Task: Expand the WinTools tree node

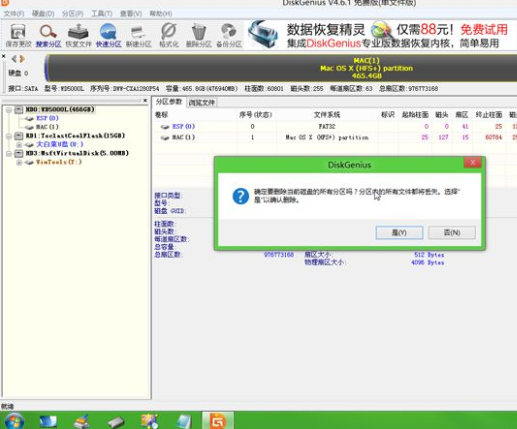Action: click(19, 162)
